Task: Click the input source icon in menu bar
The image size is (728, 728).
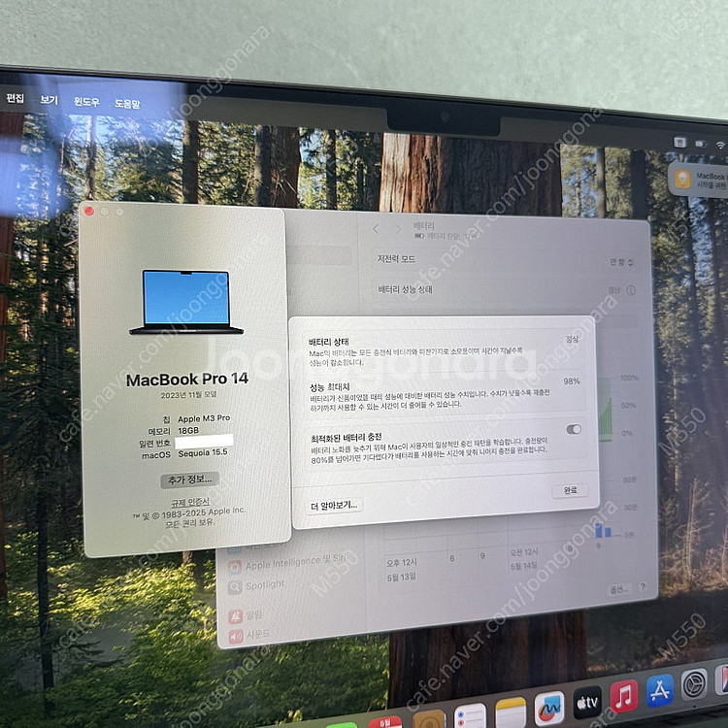Action: (x=680, y=142)
